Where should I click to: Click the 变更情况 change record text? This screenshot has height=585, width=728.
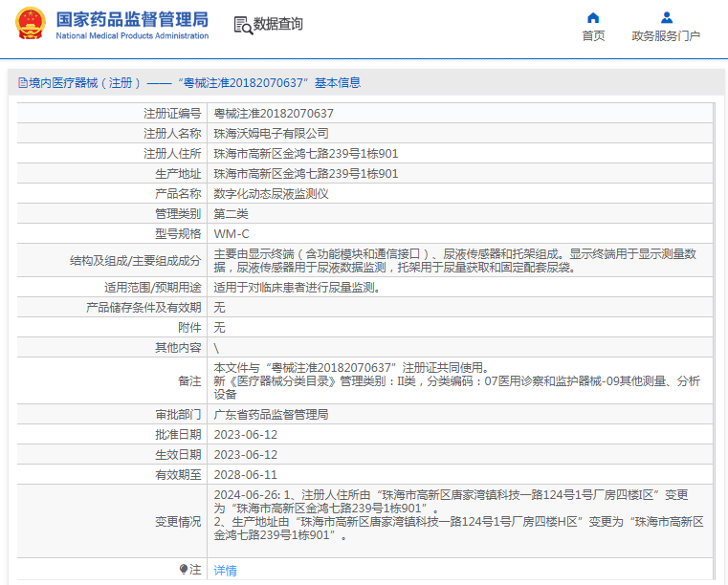(x=459, y=515)
